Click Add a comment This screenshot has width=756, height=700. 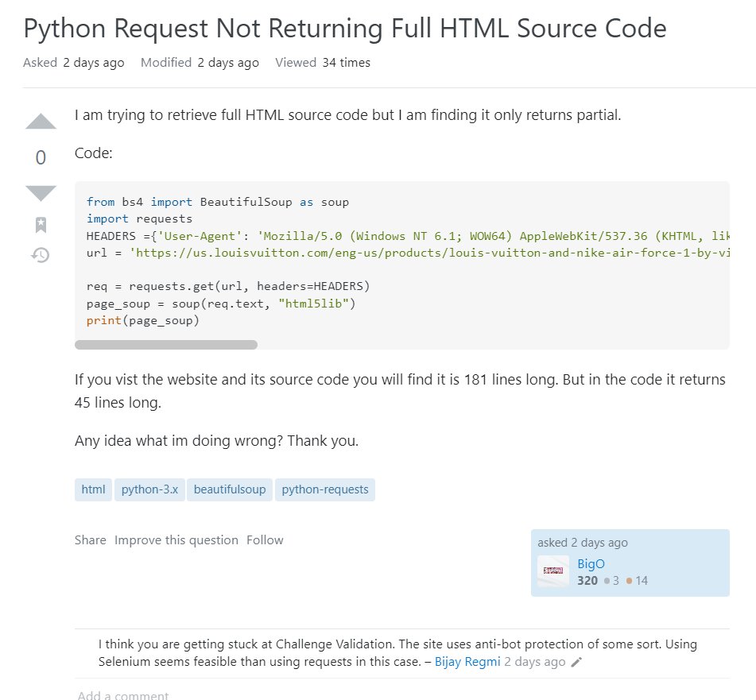(x=123, y=695)
